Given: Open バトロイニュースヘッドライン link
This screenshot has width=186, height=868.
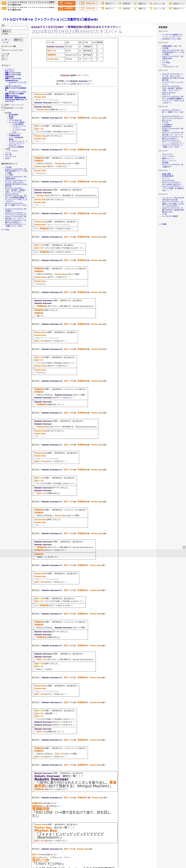Looking at the screenshot, I should pyautogui.click(x=19, y=127).
